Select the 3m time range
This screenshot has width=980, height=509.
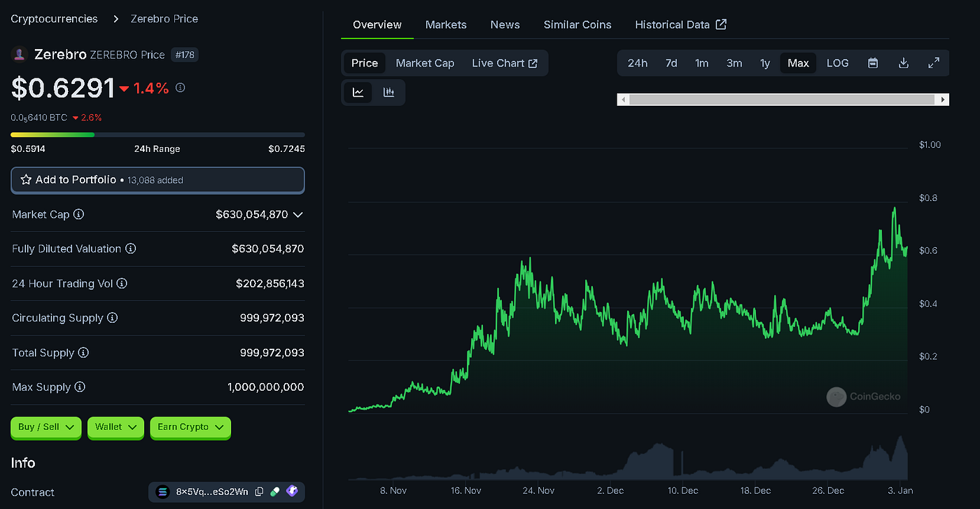pyautogui.click(x=734, y=63)
